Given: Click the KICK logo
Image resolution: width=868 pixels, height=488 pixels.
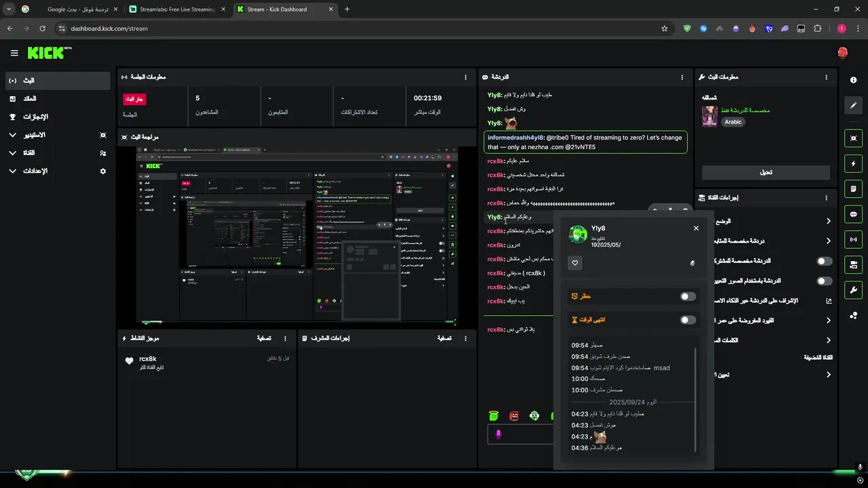Looking at the screenshot, I should point(50,53).
